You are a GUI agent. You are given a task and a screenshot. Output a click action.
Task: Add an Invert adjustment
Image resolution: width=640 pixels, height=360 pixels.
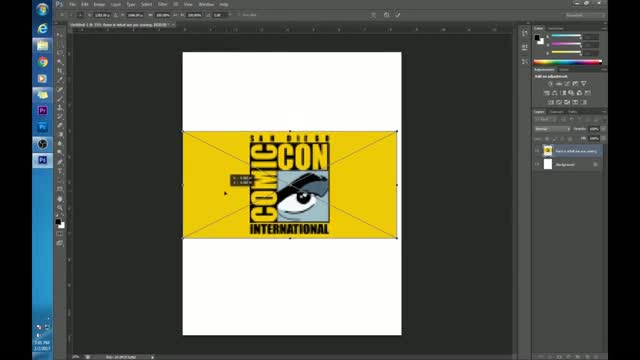551,102
